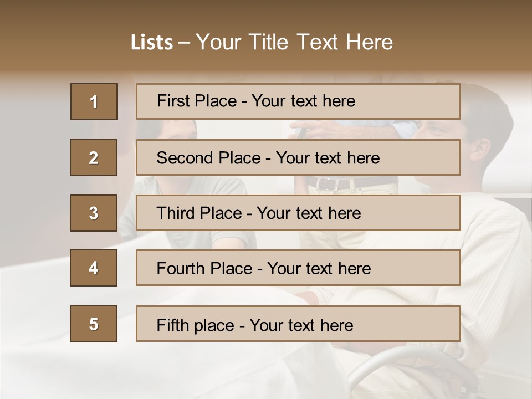
Task: Click the slide title text
Action: click(x=262, y=42)
